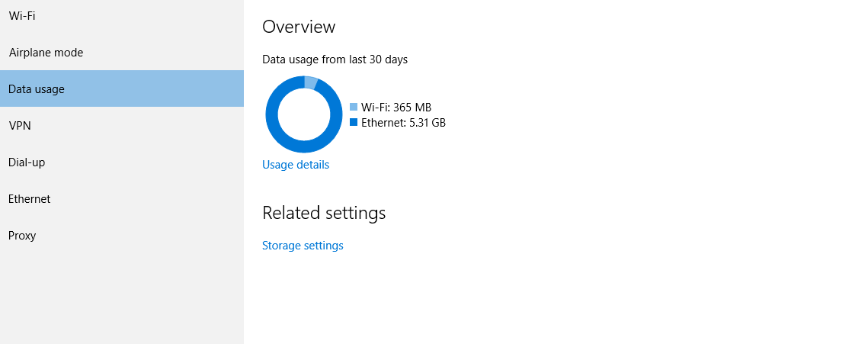Click the "Ethernet: 5.31 GB" legend text

[x=404, y=123]
